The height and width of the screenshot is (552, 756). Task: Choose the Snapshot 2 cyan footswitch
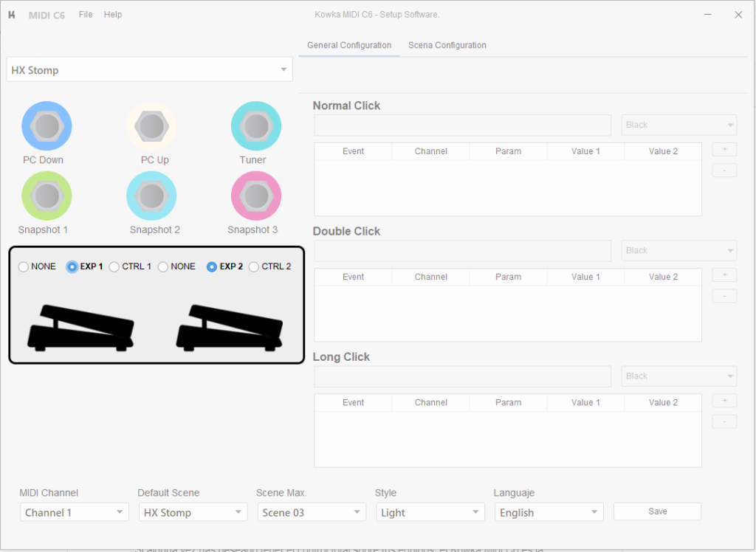pos(151,196)
